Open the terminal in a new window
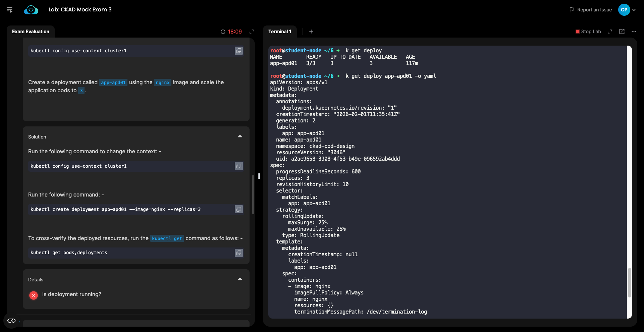This screenshot has width=644, height=332. point(622,32)
